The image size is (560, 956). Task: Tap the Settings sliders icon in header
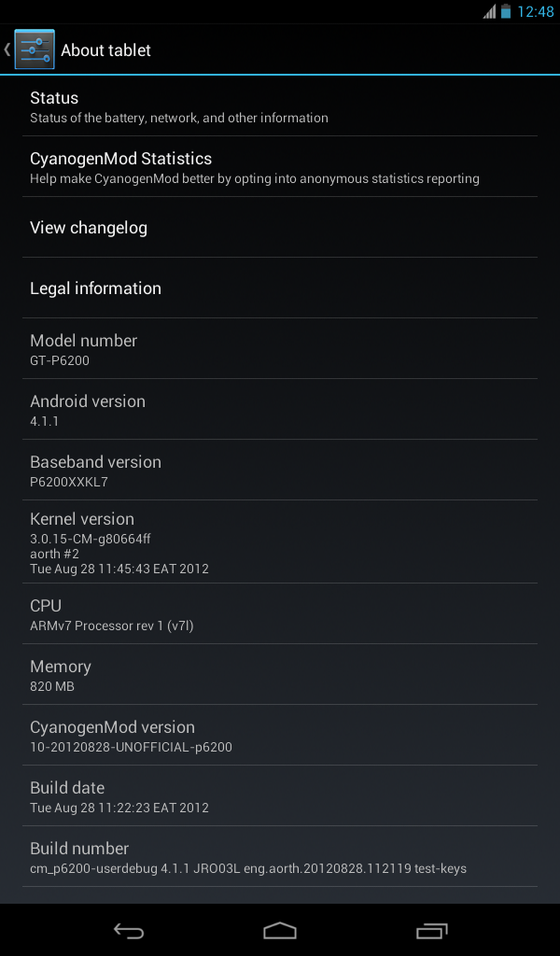[35, 49]
